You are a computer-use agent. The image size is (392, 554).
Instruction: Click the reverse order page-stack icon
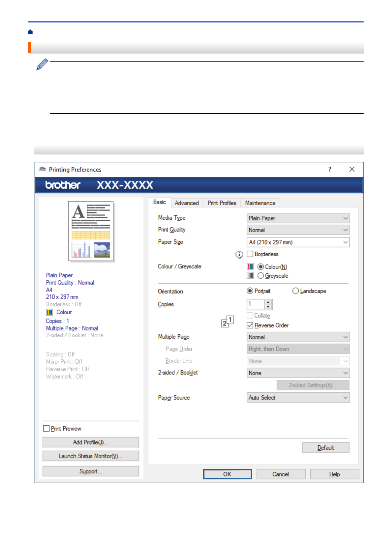click(x=228, y=321)
